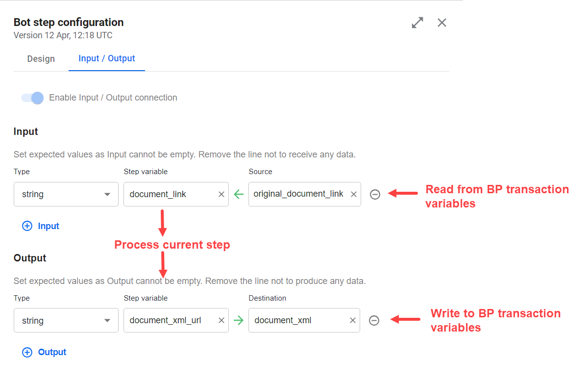Clear the document_link step variable
The image size is (588, 385).
(x=221, y=194)
